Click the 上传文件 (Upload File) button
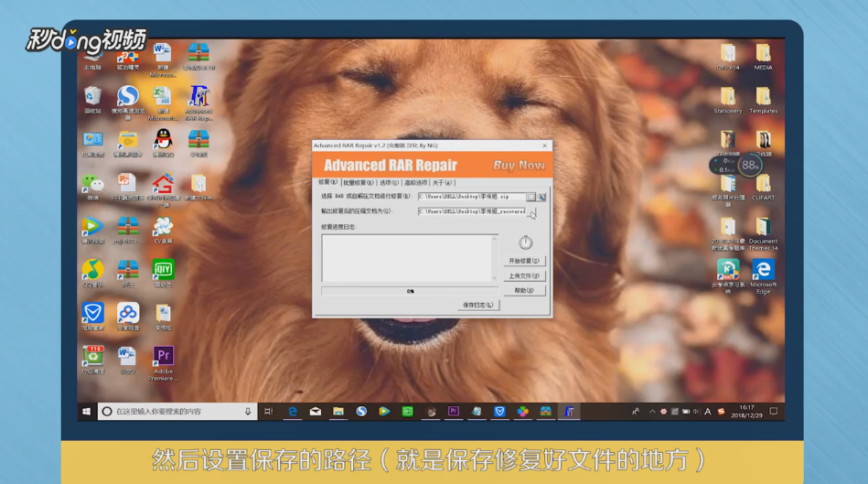Image resolution: width=868 pixels, height=484 pixels. 524,275
